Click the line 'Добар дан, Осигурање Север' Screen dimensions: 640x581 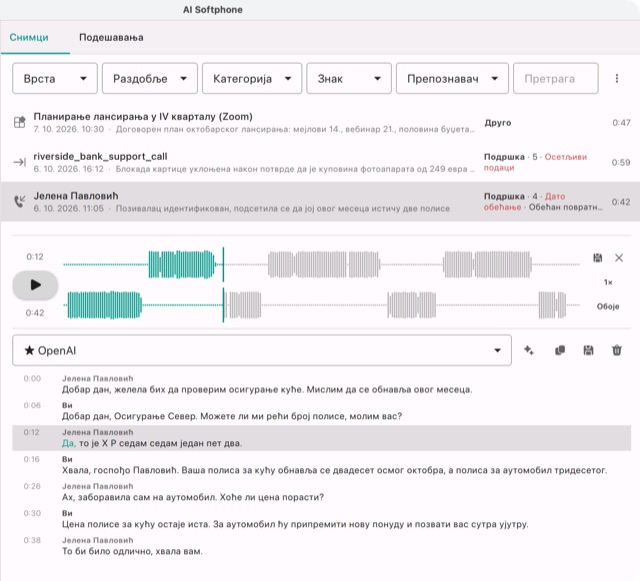point(232,416)
